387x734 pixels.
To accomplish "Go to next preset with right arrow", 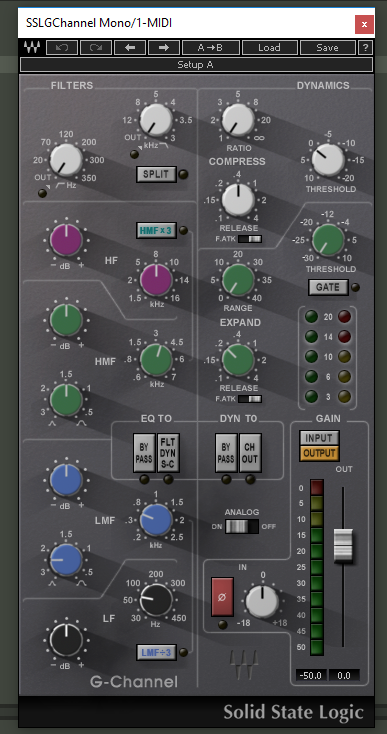I will (x=164, y=47).
